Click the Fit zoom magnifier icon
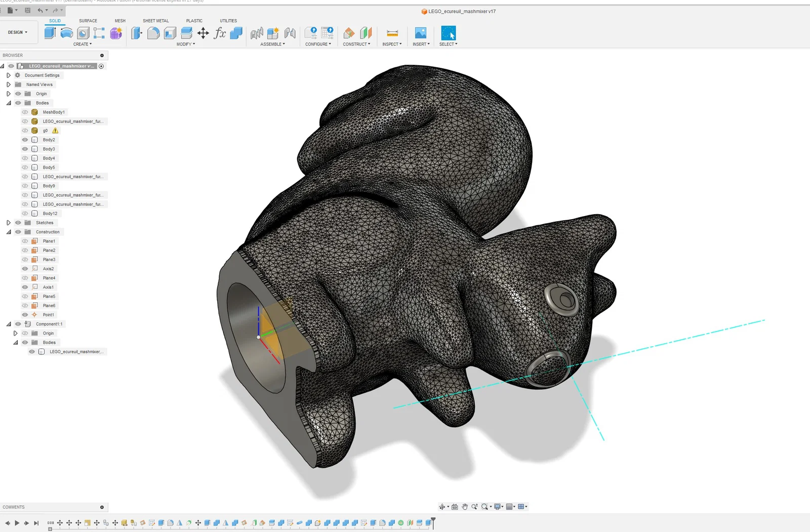Image resolution: width=810 pixels, height=532 pixels. (484, 507)
